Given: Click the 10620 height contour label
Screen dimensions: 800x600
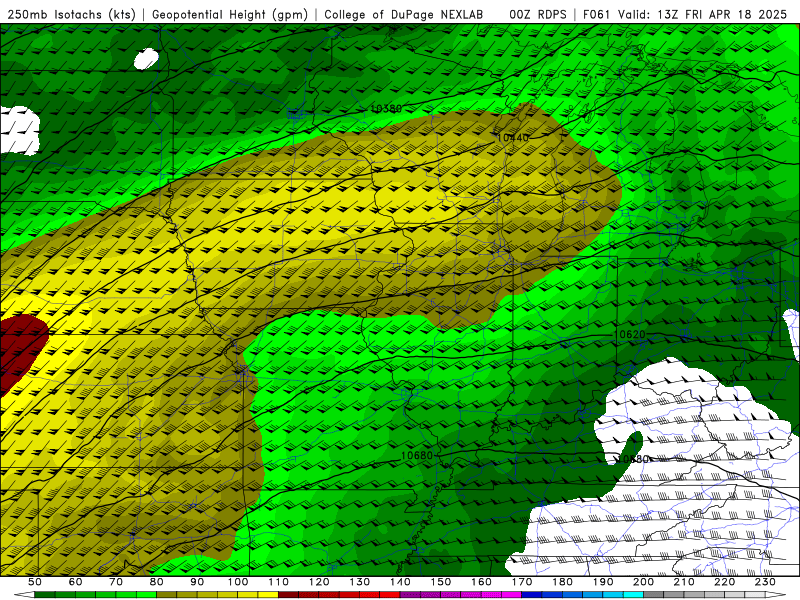Looking at the screenshot, I should coord(631,335).
